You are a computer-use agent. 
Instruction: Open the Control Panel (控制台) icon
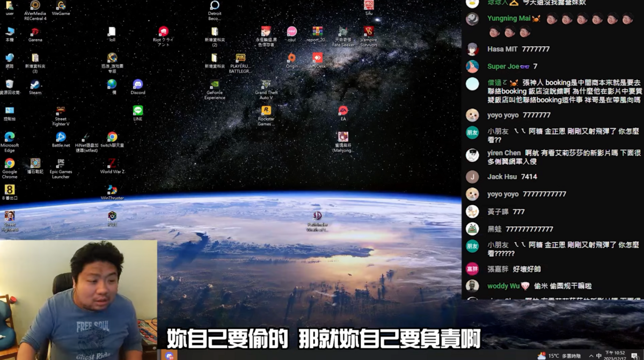coord(9,113)
